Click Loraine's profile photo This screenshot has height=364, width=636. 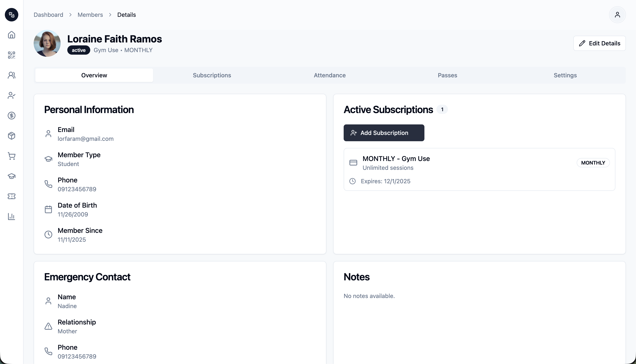point(47,43)
